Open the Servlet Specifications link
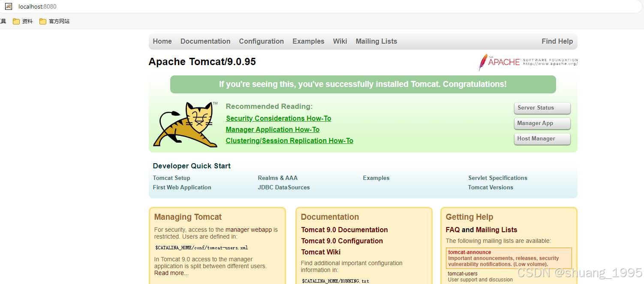 [498, 178]
